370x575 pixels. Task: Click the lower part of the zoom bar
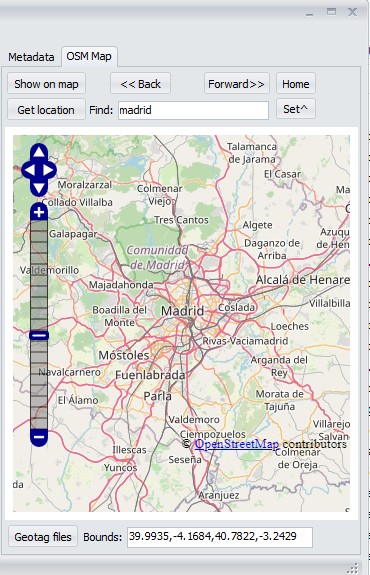coord(39,384)
